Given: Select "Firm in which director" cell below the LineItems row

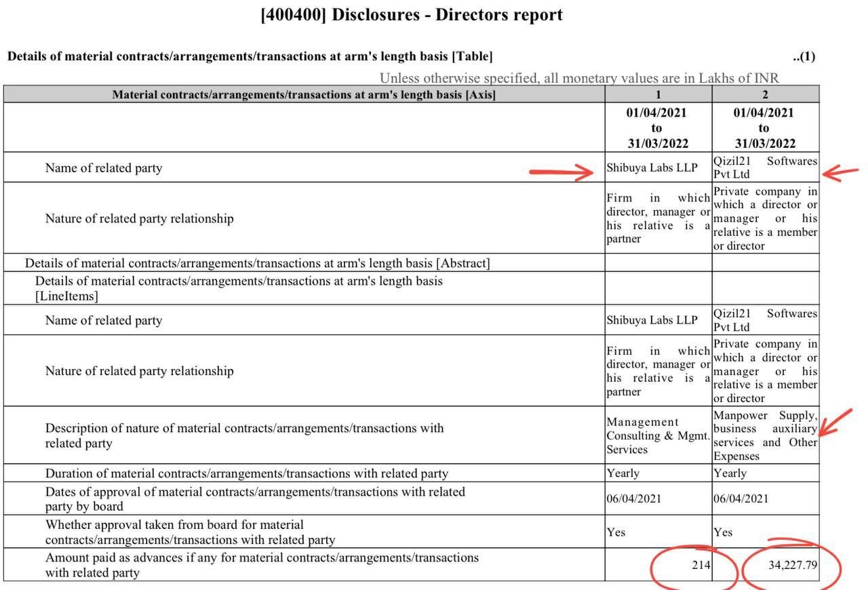Looking at the screenshot, I should (658, 371).
